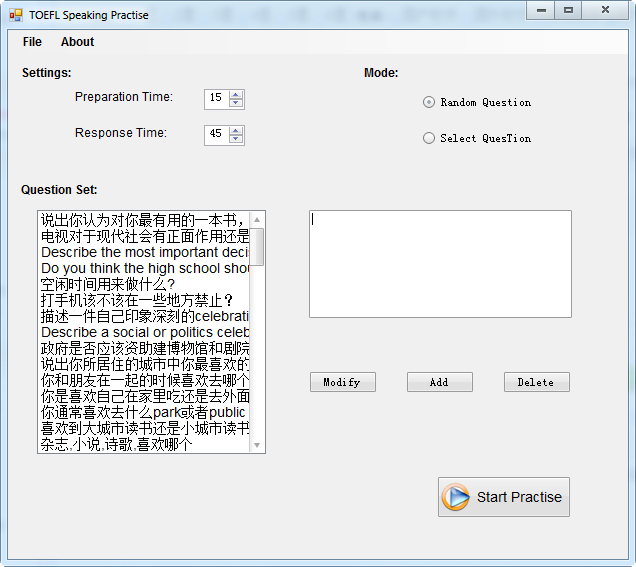This screenshot has width=636, height=567.
Task: Select the '你是喜欢自己在家里吃' question
Action: pos(145,396)
